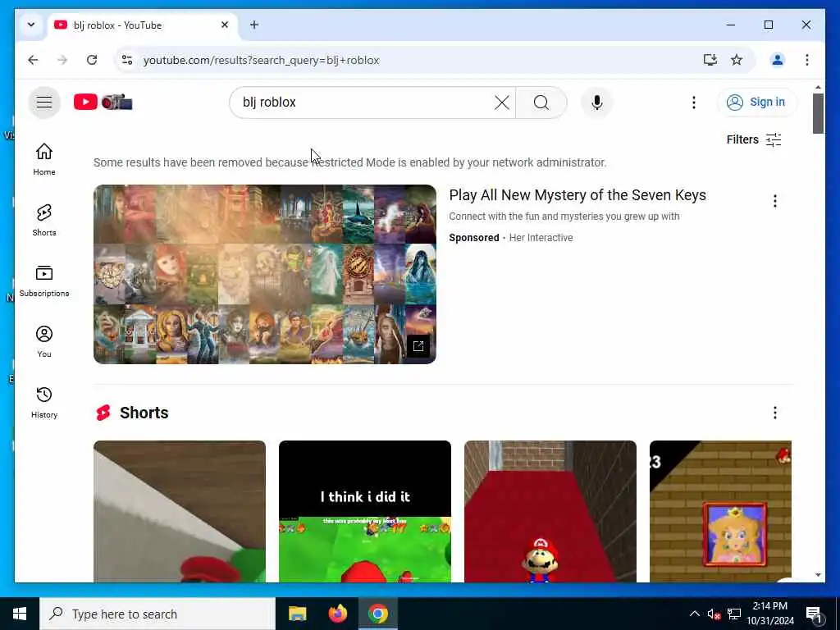Open the sponsored ad thumbnail collage
Screen dimensions: 840x630
[265, 274]
